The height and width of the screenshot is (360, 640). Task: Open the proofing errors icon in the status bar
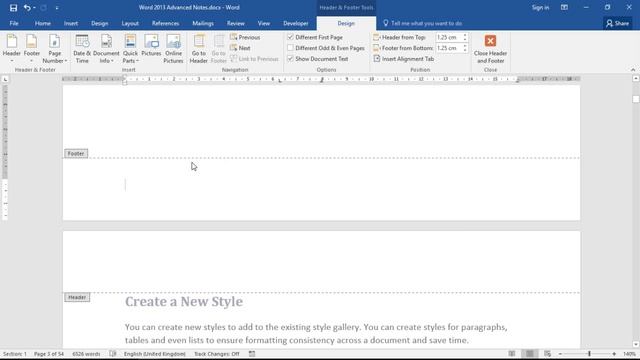113,354
